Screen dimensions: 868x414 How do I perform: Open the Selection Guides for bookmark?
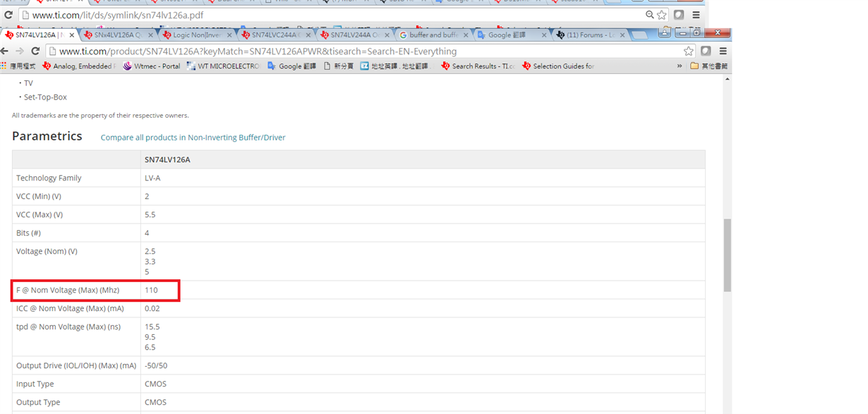(x=558, y=66)
